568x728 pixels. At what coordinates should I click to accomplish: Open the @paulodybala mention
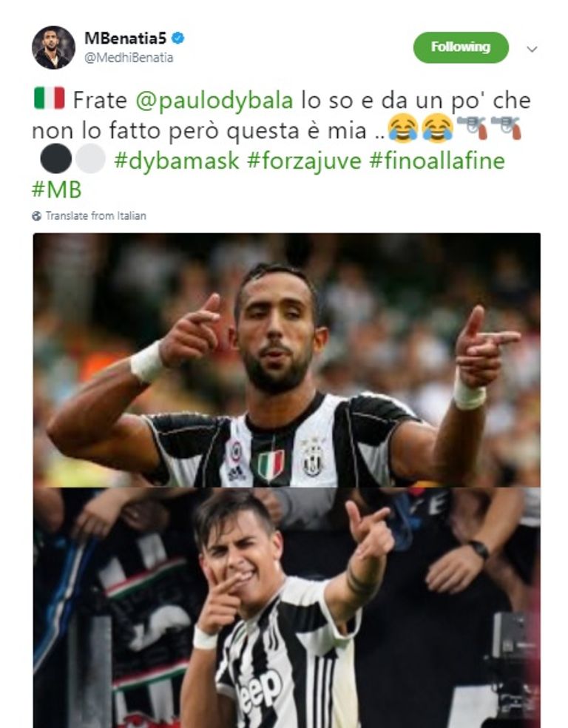(214, 101)
